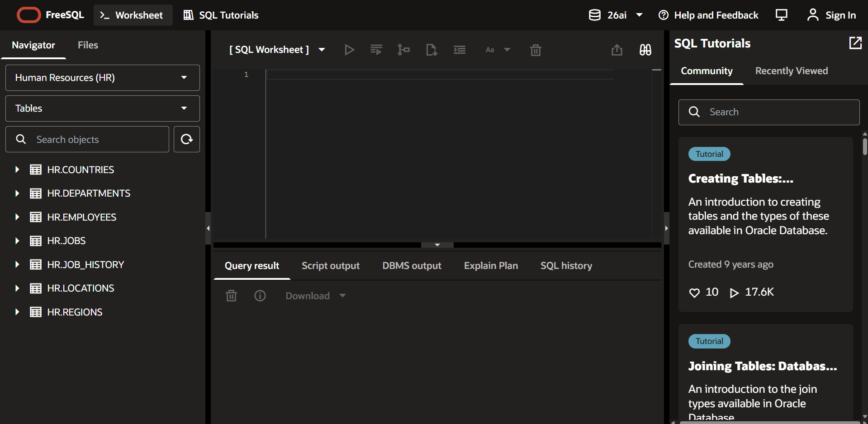Click the share worksheet icon
The image size is (868, 424).
pyautogui.click(x=617, y=50)
